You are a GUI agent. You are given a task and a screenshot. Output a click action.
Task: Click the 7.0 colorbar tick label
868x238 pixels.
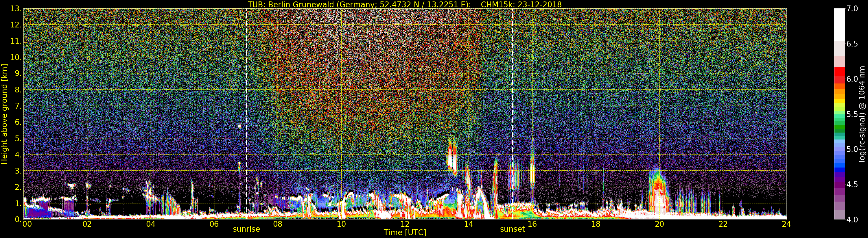click(x=852, y=9)
